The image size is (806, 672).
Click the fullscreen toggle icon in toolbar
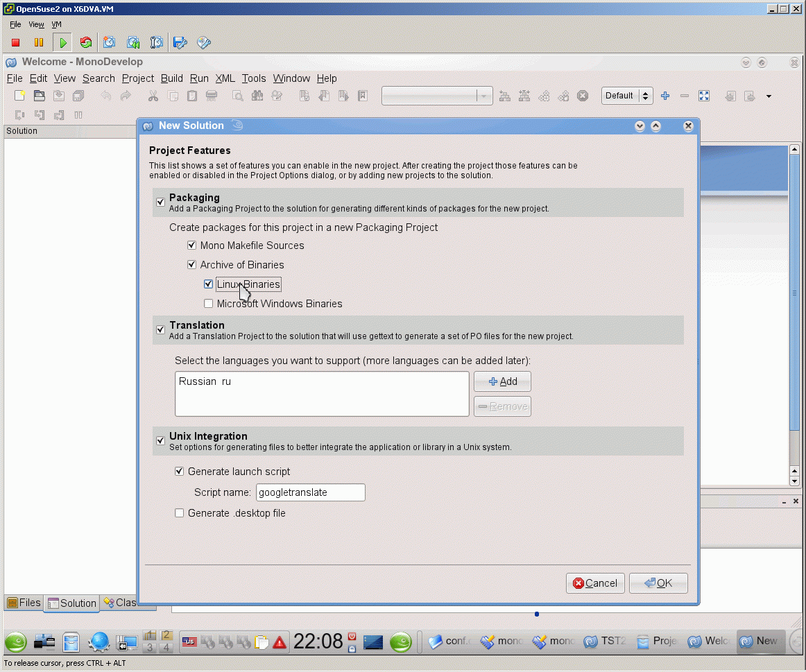click(x=704, y=96)
